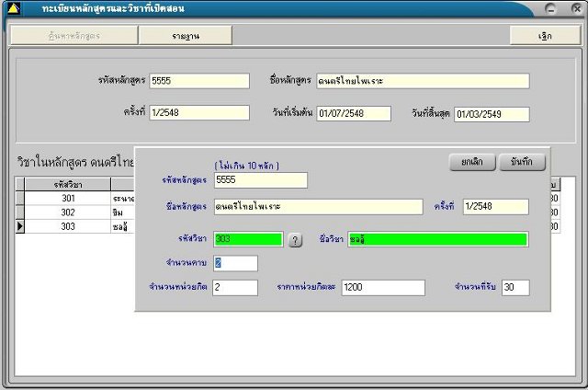
Task: Click the วันที่เริ่มต้น field showing 01/07/2548
Action: click(x=354, y=113)
